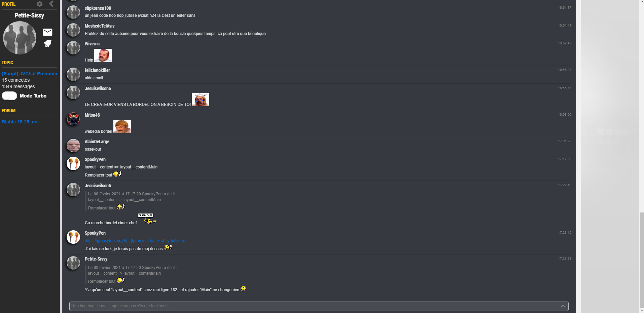Open the sticker in Wiverns' Help message
Screen dimensions: 644x313
coord(103,55)
